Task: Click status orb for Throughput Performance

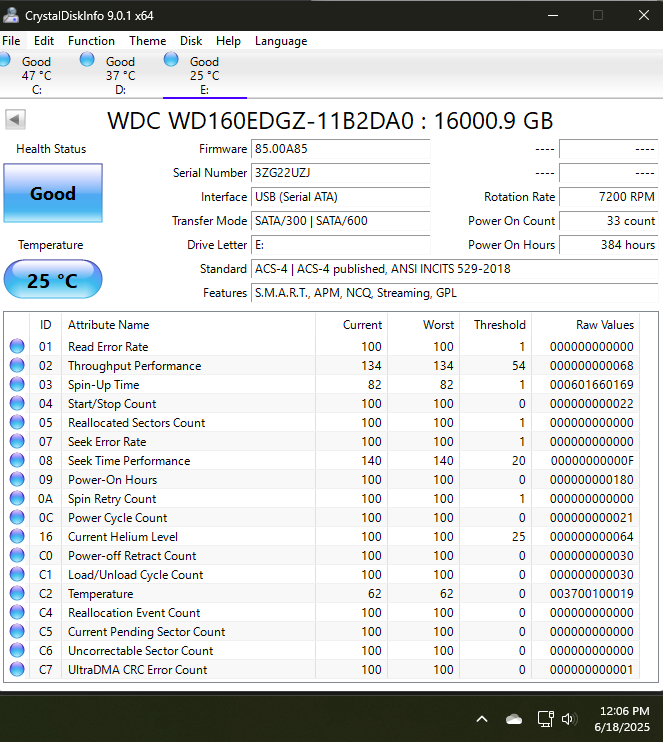Action: click(x=17, y=365)
